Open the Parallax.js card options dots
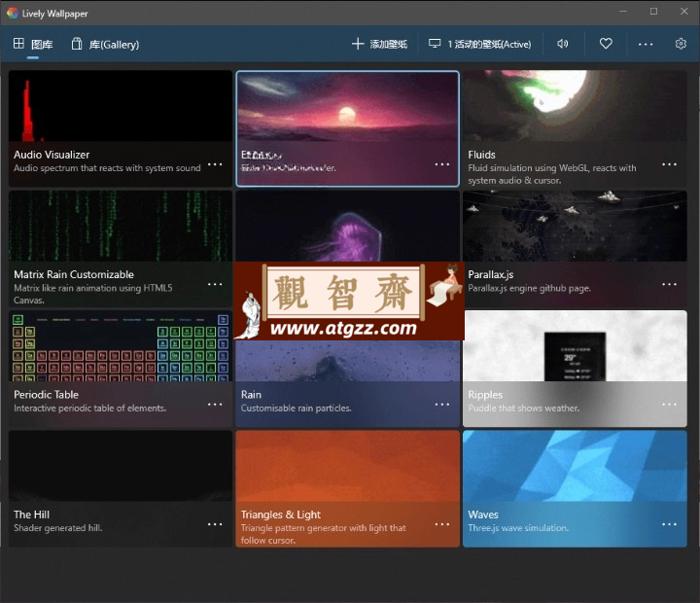This screenshot has height=603, width=700. coord(669,284)
